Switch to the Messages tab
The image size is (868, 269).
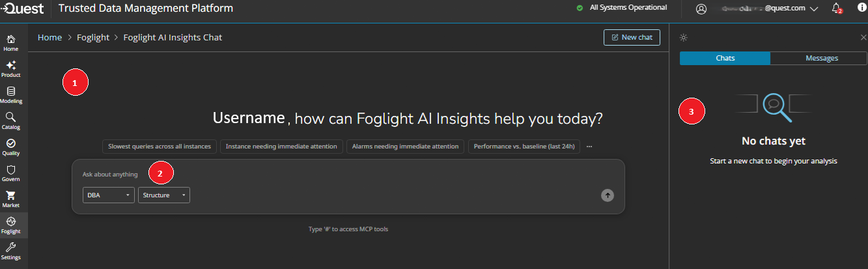[822, 58]
